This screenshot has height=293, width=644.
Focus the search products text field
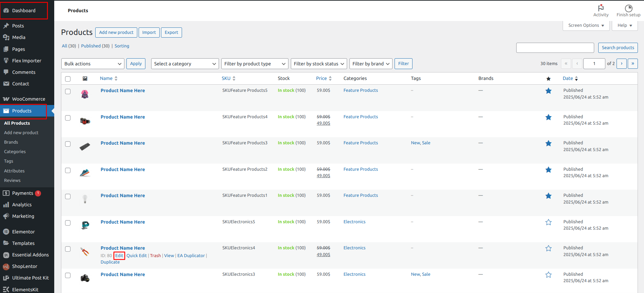[x=555, y=48]
